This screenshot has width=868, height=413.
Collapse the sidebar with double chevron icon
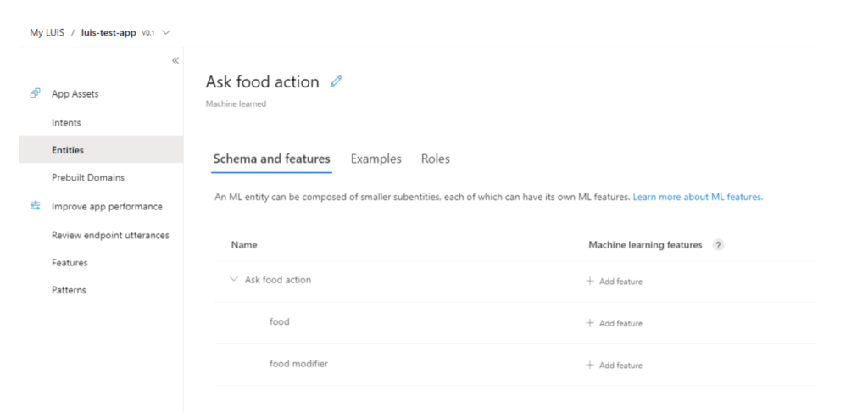175,60
